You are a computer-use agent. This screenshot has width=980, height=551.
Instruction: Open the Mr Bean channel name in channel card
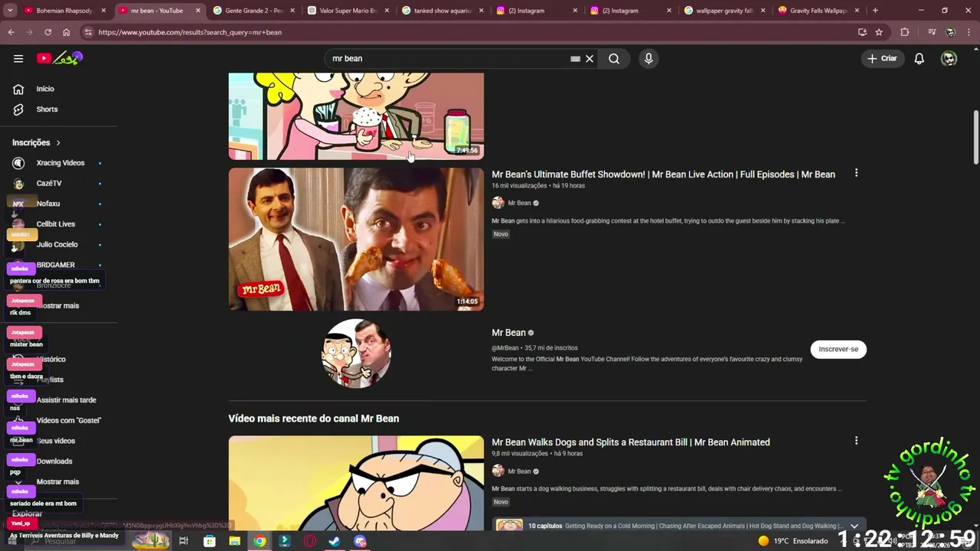point(508,332)
